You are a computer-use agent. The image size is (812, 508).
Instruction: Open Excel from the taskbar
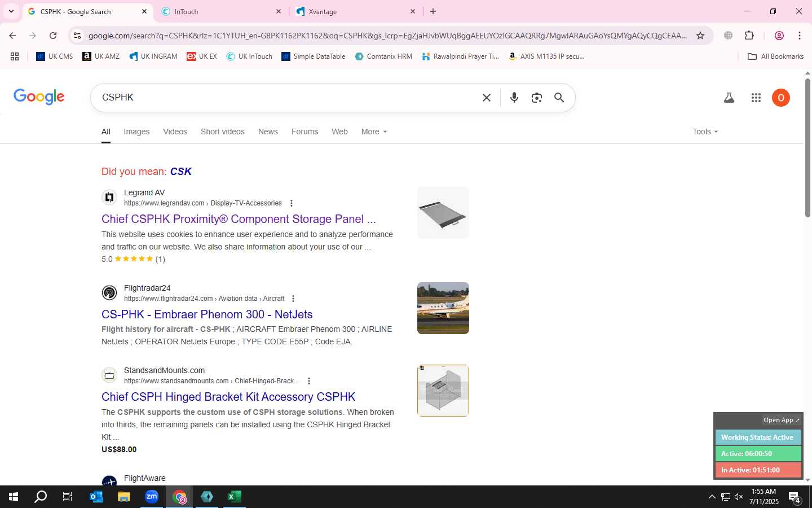click(235, 497)
